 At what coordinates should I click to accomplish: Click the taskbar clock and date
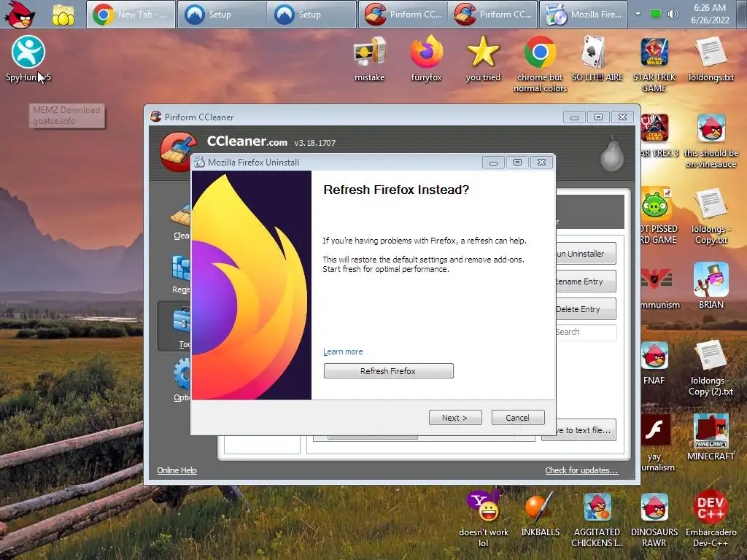tap(710, 15)
